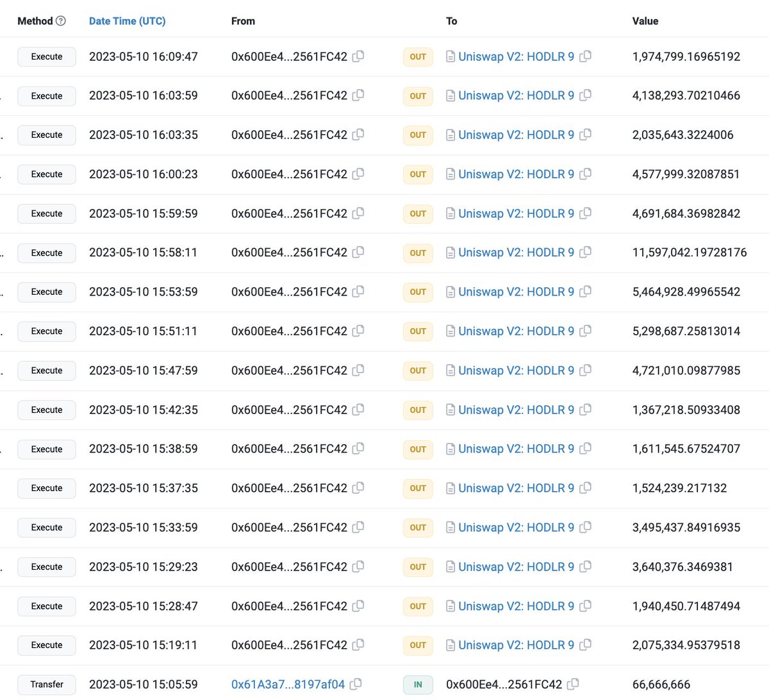This screenshot has height=700, width=769.
Task: Copy sender address 0x61A3a7...8197af04
Action: point(356,685)
